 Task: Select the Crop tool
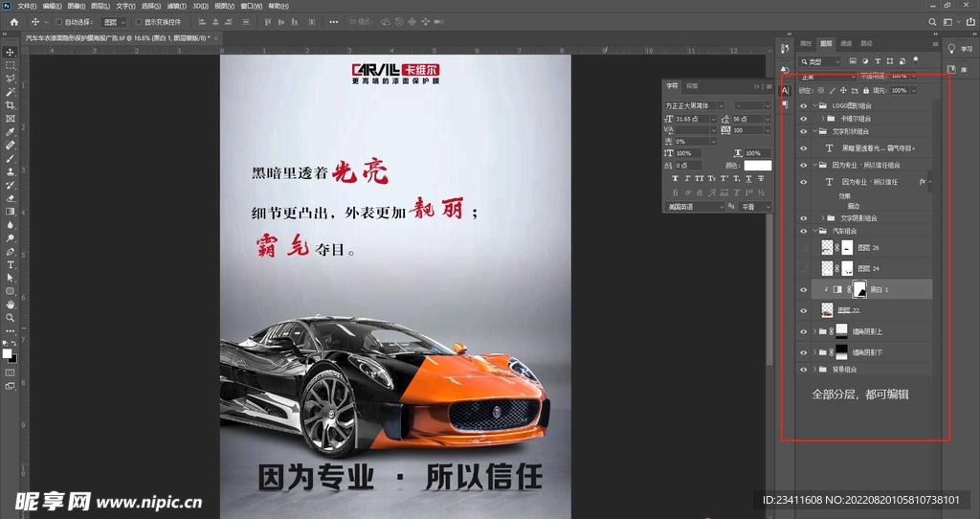10,105
